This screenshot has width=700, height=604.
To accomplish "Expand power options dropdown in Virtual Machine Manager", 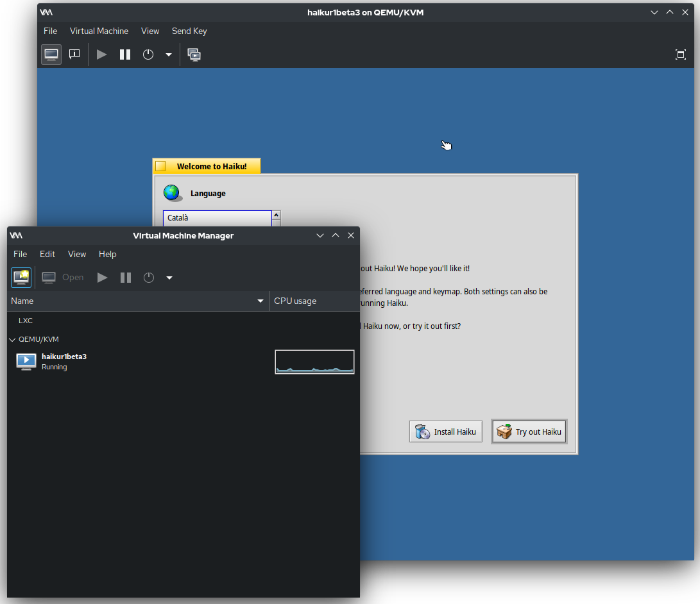I will coord(169,278).
